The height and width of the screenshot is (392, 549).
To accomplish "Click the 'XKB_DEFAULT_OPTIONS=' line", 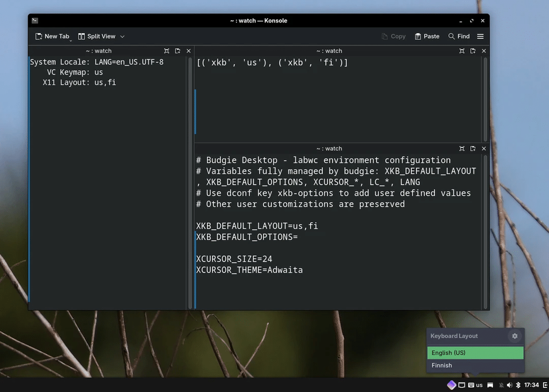I will (x=247, y=237).
